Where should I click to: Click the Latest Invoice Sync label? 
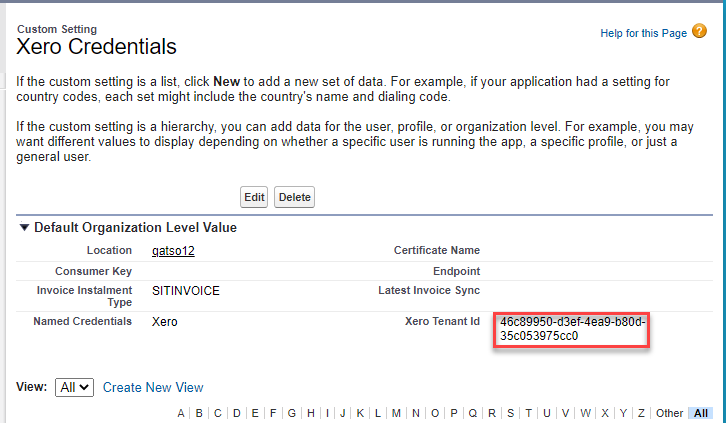coord(429,290)
